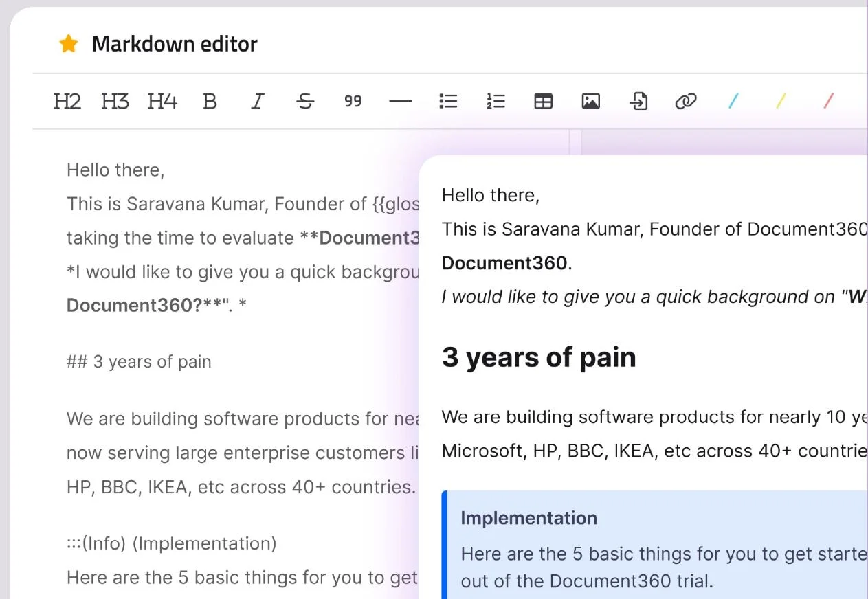Insert a blockquote using the quote icon
The height and width of the screenshot is (599, 868).
click(353, 101)
